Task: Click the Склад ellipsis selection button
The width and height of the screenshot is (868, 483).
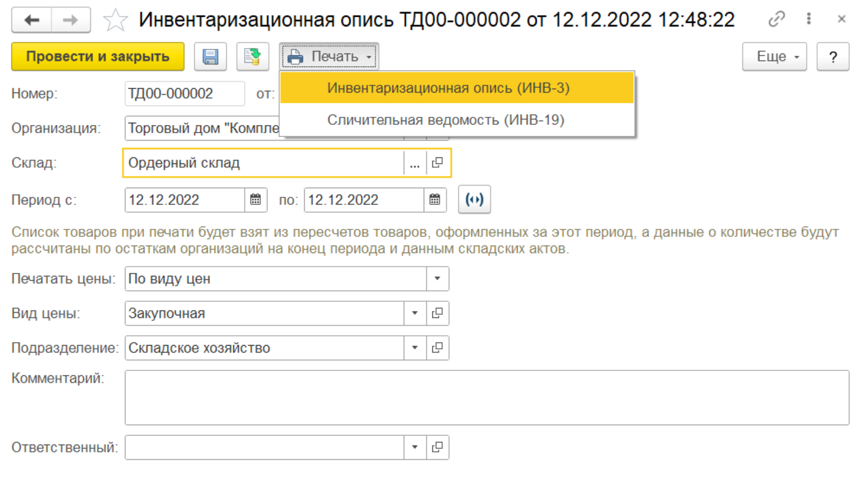Action: pos(415,163)
